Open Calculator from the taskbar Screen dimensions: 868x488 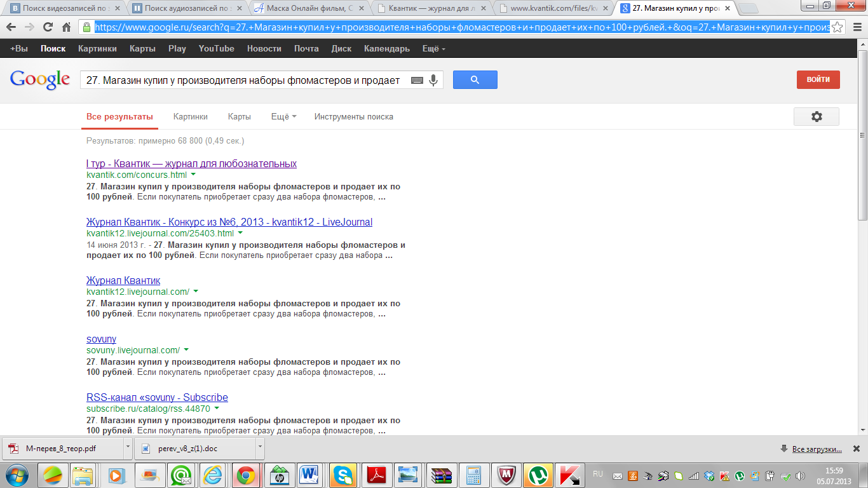(473, 475)
